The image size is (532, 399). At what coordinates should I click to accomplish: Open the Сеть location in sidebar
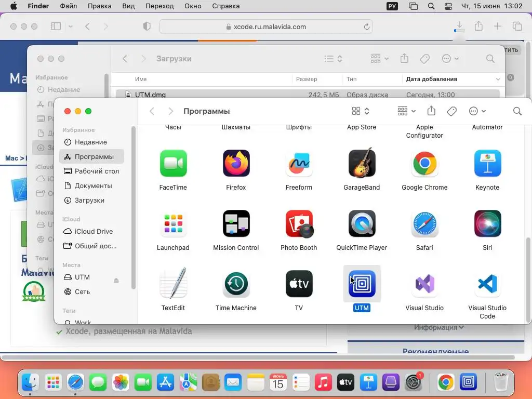point(91,292)
